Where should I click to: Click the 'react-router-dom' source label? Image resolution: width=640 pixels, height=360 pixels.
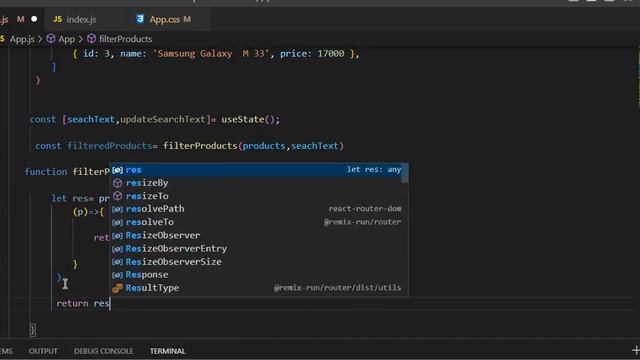pos(365,209)
